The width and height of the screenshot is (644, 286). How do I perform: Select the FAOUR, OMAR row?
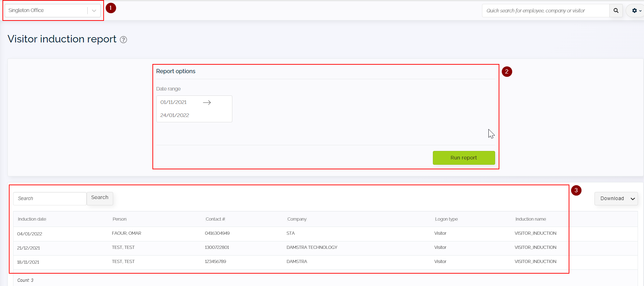(x=126, y=233)
